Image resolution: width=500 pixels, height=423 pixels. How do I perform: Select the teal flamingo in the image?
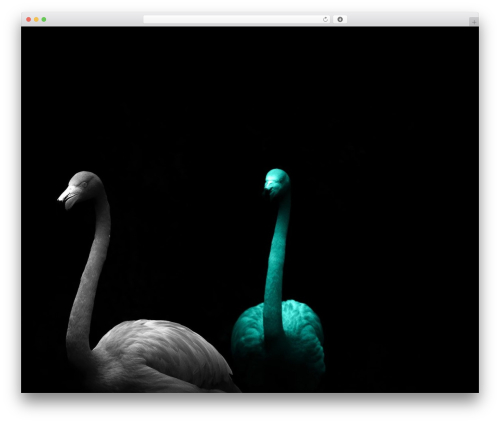(x=278, y=277)
